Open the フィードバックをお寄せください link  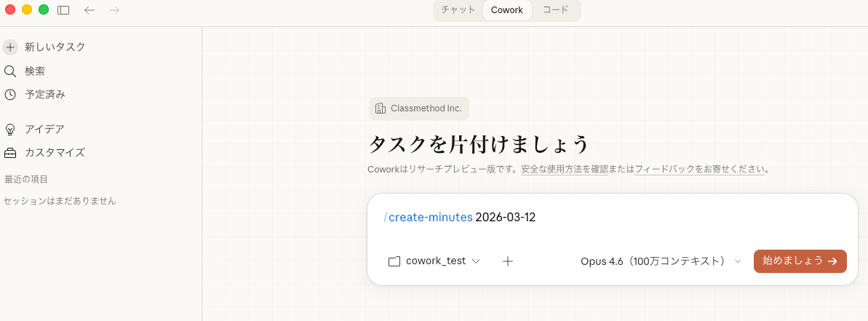pos(700,170)
